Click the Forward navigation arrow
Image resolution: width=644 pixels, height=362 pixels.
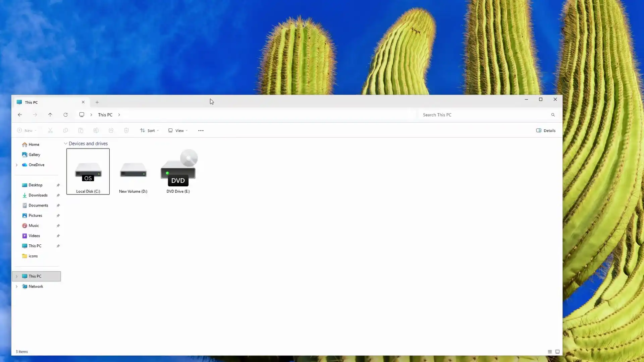35,115
